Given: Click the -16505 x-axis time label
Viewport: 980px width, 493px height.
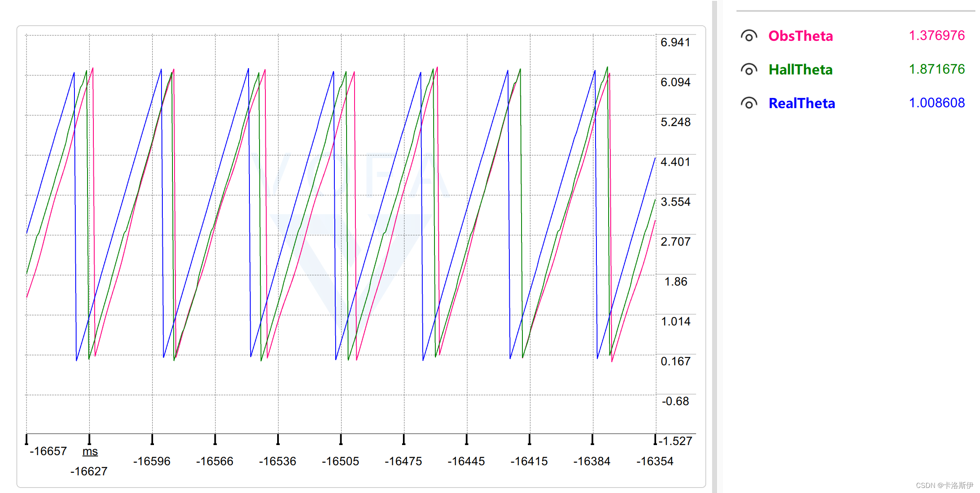Looking at the screenshot, I should tap(340, 461).
